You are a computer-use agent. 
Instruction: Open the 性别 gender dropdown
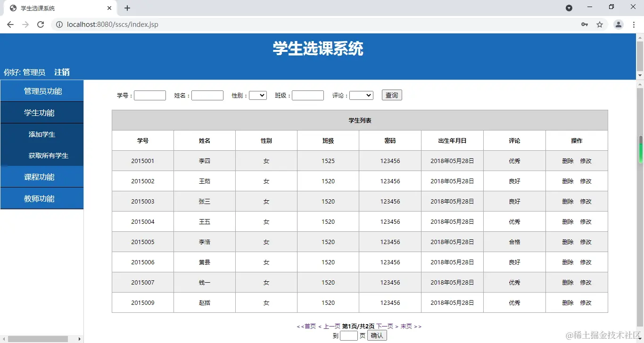click(257, 95)
